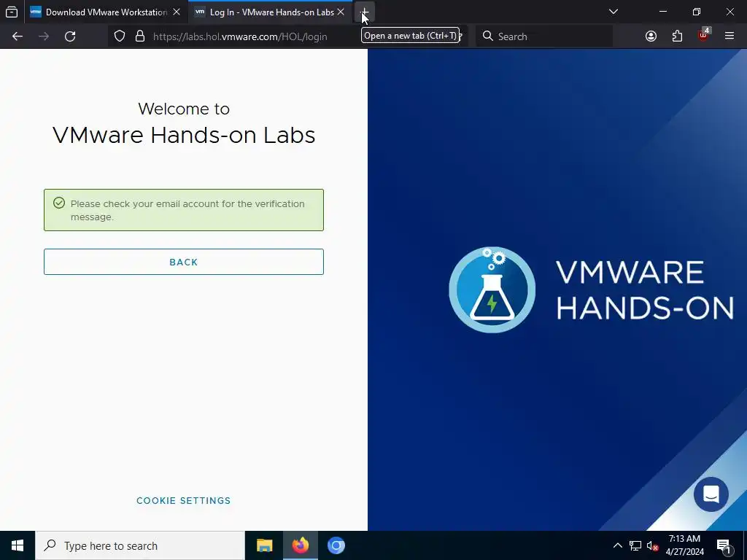Open the uBlock Origin extension icon

pyautogui.click(x=703, y=35)
